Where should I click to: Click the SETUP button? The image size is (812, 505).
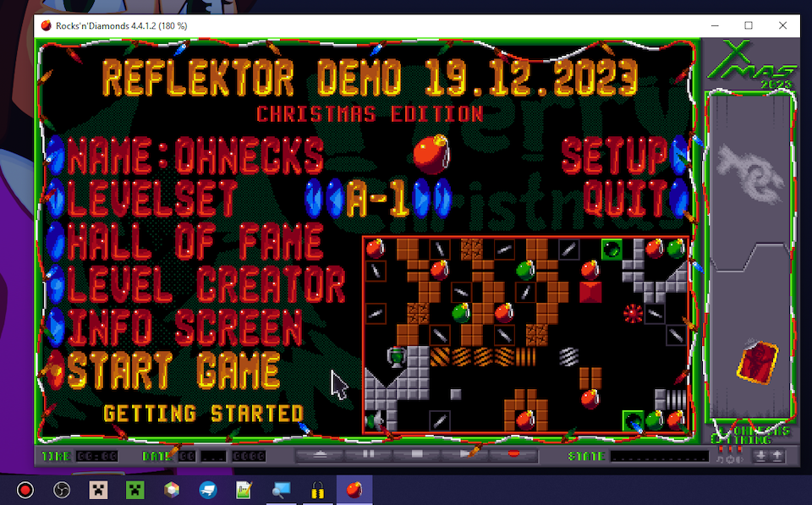click(x=615, y=156)
